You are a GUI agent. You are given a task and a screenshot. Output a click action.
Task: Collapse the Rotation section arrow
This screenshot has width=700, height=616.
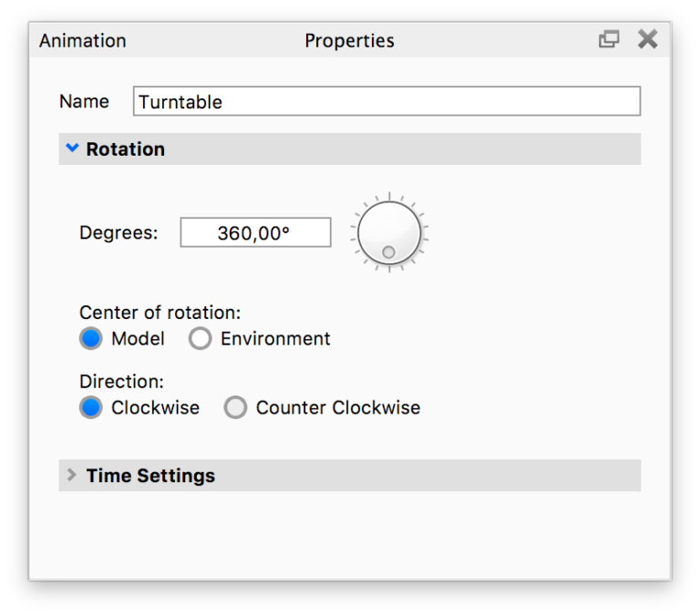click(73, 149)
